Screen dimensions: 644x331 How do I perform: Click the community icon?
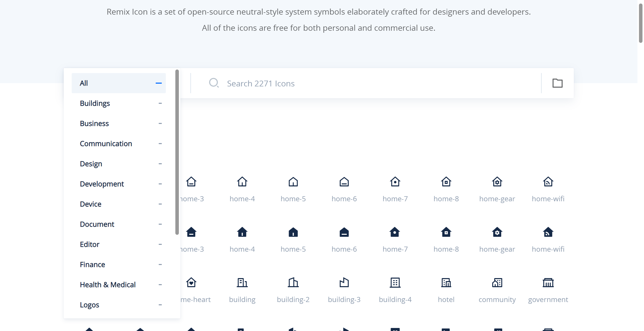497,282
